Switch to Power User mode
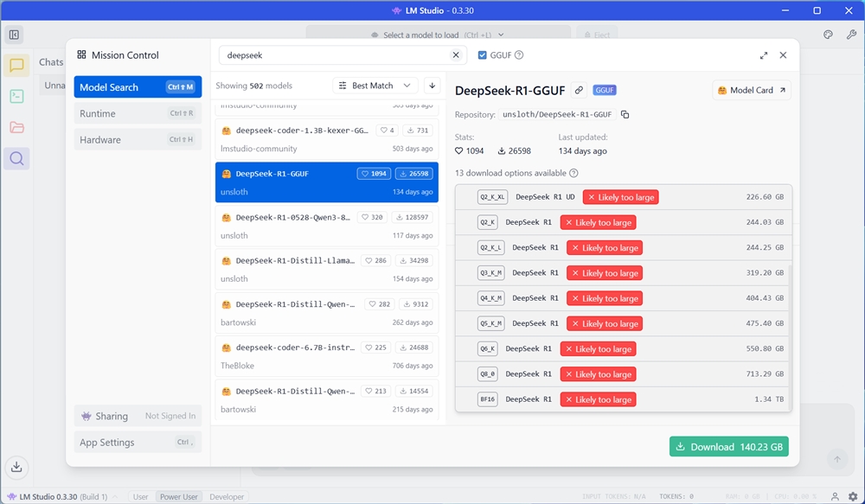 tap(179, 496)
